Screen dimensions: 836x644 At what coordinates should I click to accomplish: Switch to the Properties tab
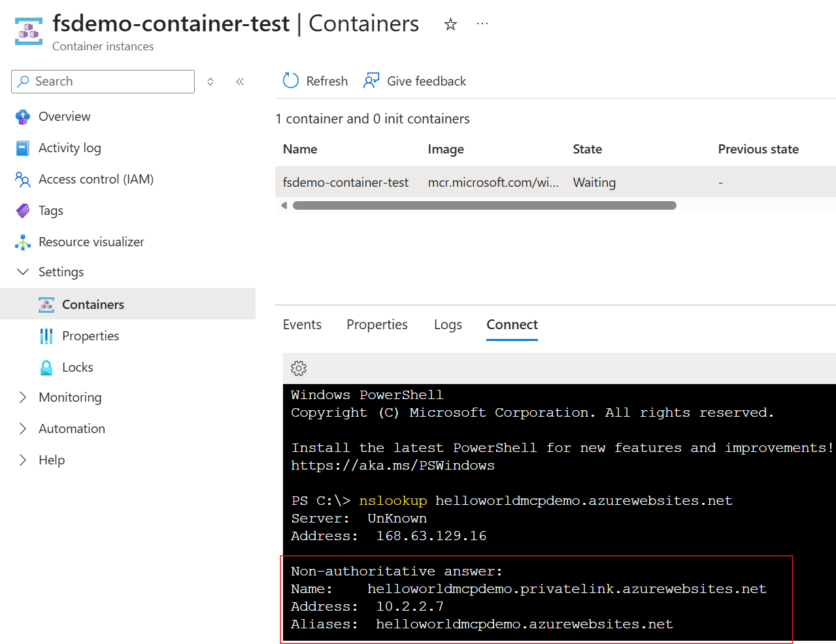tap(377, 325)
